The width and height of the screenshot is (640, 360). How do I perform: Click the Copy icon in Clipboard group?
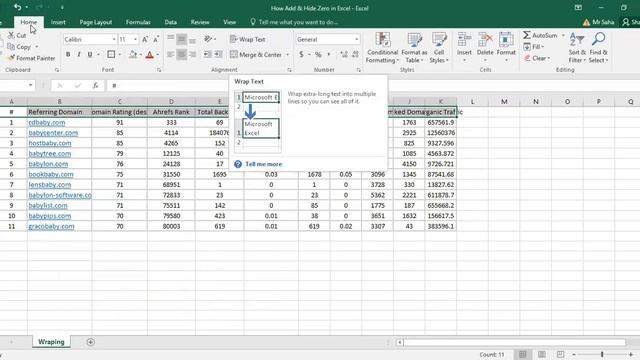(11, 47)
